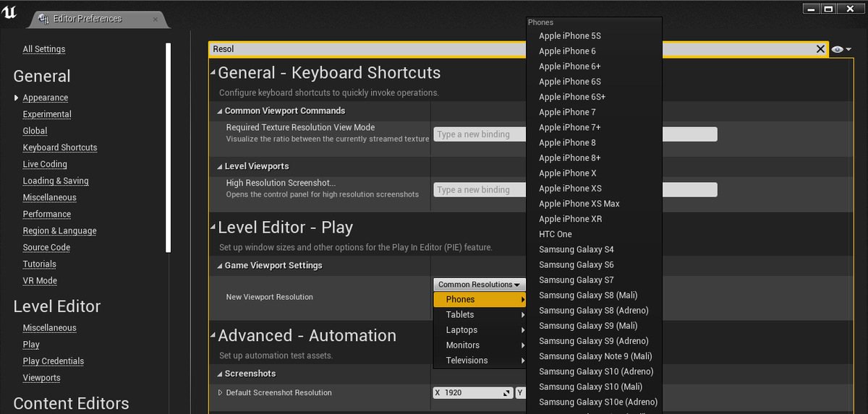The image size is (868, 414).
Task: Open the Global settings section
Action: point(35,131)
